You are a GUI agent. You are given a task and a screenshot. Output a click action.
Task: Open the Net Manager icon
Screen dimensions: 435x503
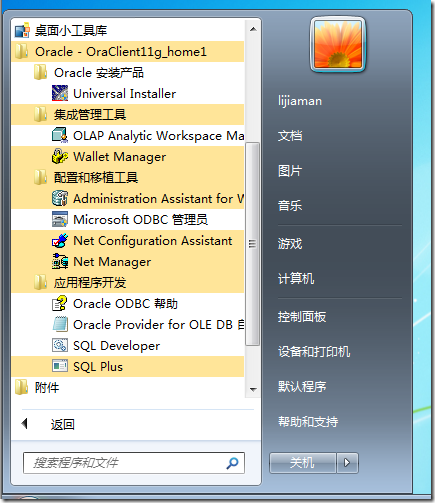(60, 261)
